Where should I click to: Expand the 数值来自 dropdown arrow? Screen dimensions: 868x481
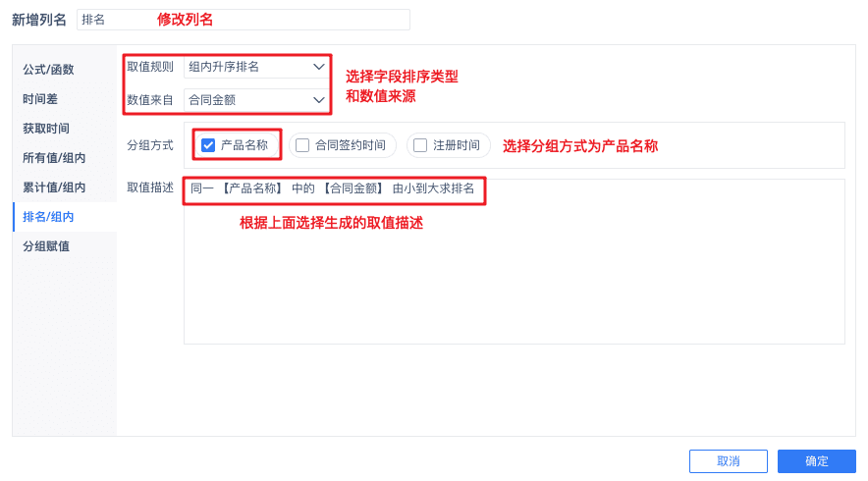tap(318, 100)
